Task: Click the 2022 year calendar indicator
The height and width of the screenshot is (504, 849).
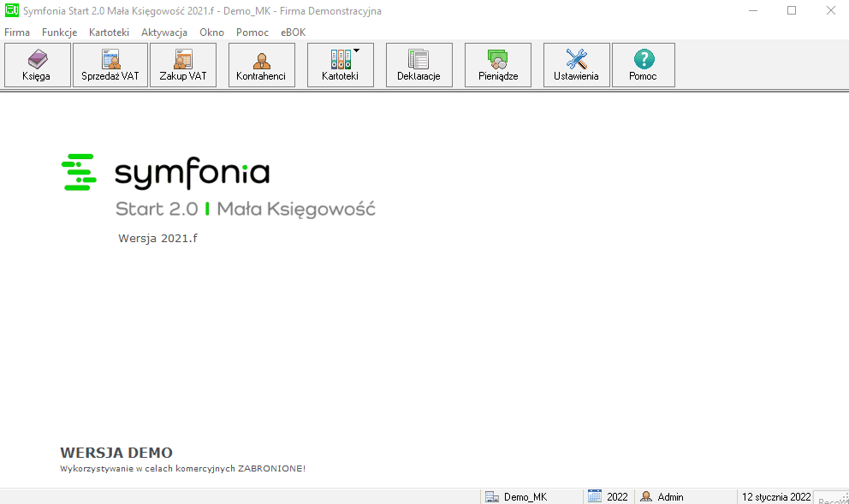Action: (x=608, y=496)
